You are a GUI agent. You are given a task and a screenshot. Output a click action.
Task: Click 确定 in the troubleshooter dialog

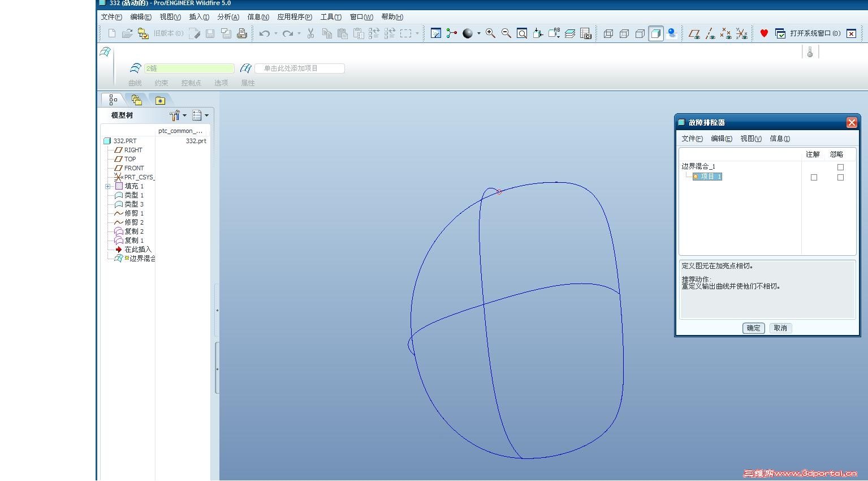(x=754, y=328)
